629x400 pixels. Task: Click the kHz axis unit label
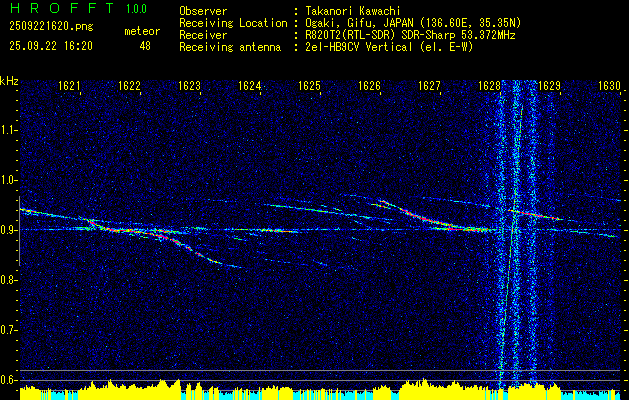[x=9, y=81]
